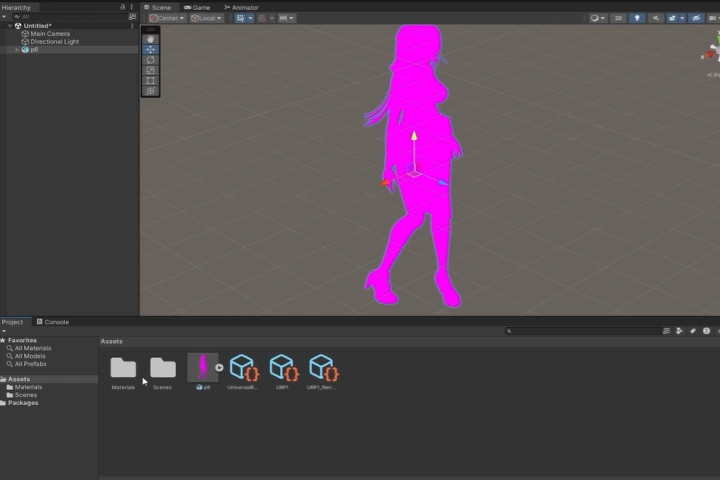Select the Favorites header in Project

(x=19, y=340)
